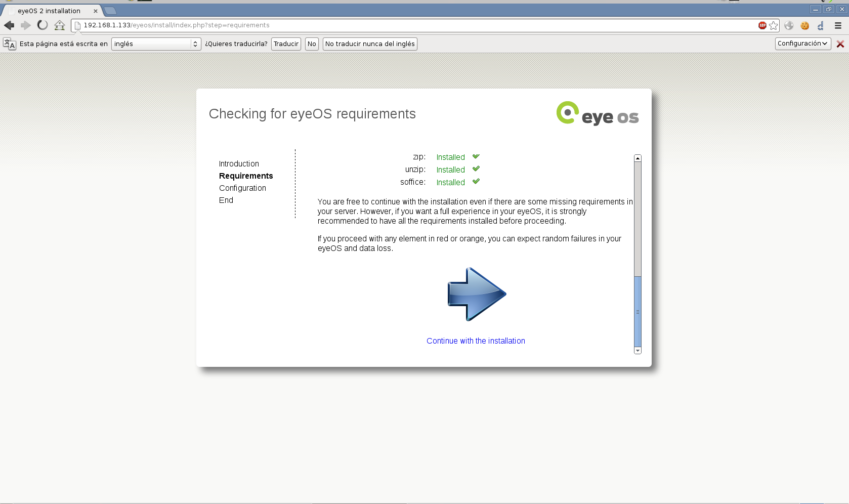Click the gray globe extension icon
Screen dimensions: 849x504
789,25
